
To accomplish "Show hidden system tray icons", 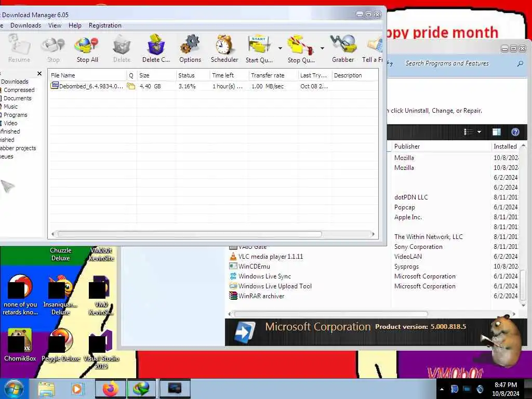I will coord(442,389).
